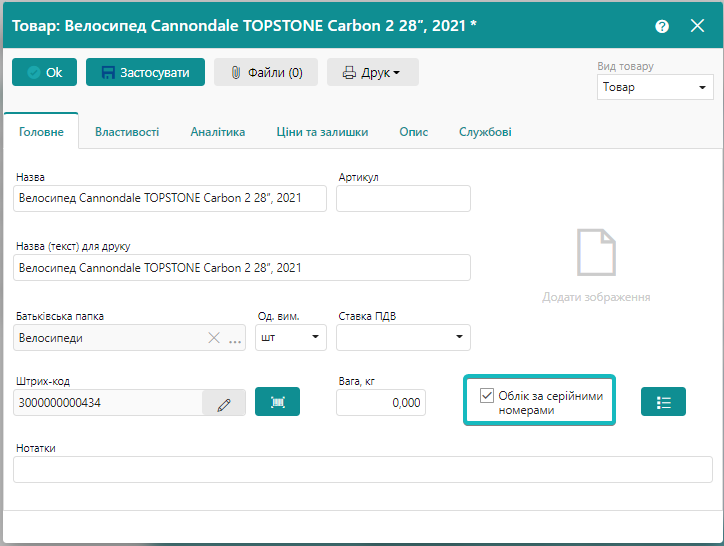The height and width of the screenshot is (546, 724).
Task: Toggle 'Облік за серійними номерами' checkbox
Action: [487, 396]
